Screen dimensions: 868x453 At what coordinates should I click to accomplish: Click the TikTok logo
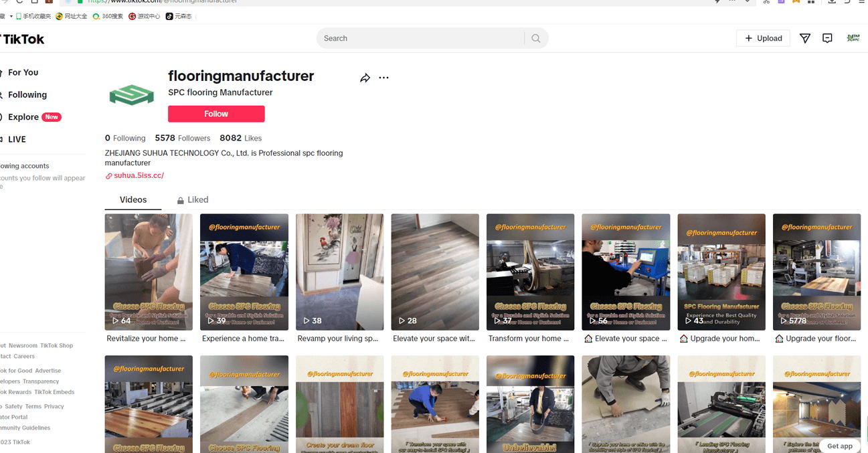pyautogui.click(x=23, y=39)
